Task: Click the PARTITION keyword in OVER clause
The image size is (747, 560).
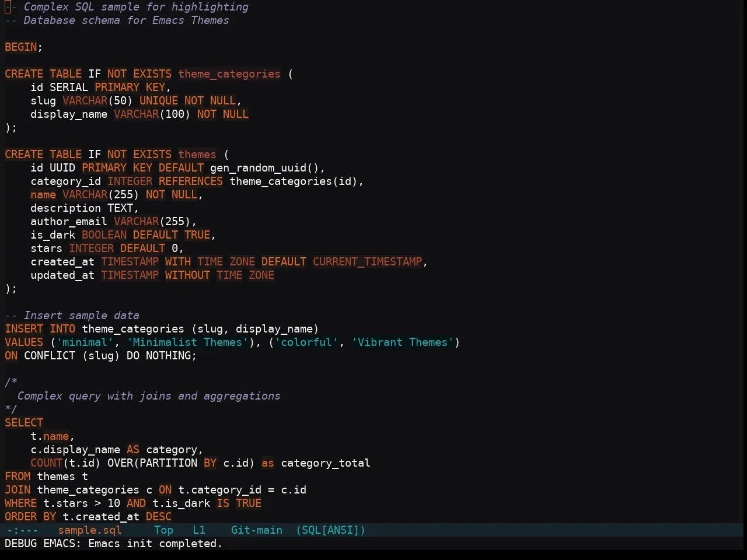Action: pyautogui.click(x=168, y=463)
